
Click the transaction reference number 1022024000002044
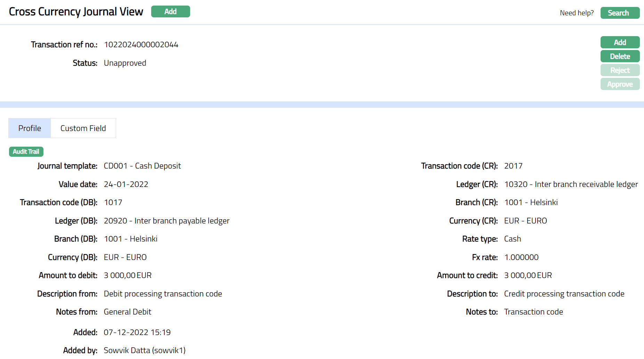click(141, 45)
